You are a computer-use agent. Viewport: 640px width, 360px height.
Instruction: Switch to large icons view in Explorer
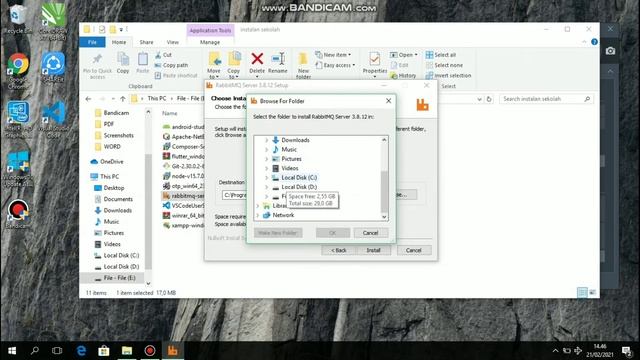(x=592, y=292)
